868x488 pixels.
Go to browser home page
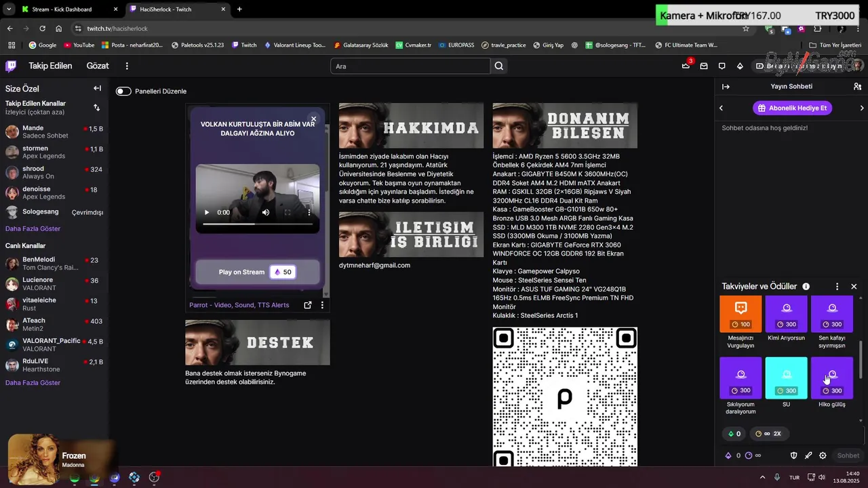click(x=59, y=28)
